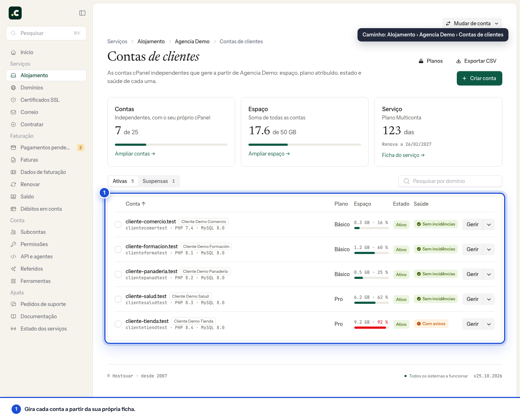The height and width of the screenshot is (420, 520).
Task: Open Pagamentos pendentes menu item
Action: tap(46, 148)
